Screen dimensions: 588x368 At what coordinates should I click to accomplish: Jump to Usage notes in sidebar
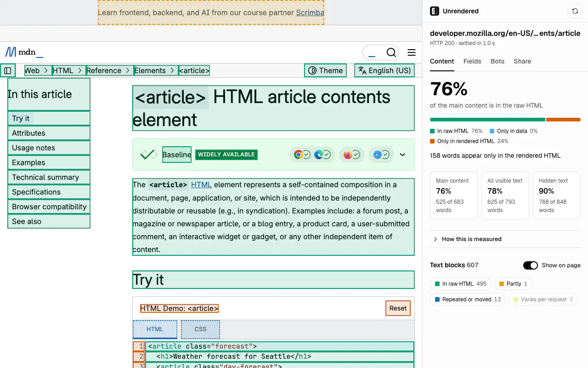49,148
